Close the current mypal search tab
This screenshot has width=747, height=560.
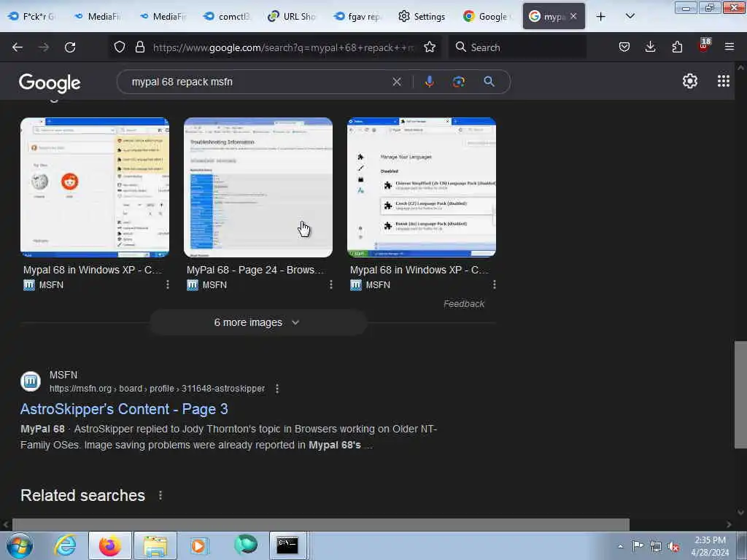pyautogui.click(x=573, y=16)
